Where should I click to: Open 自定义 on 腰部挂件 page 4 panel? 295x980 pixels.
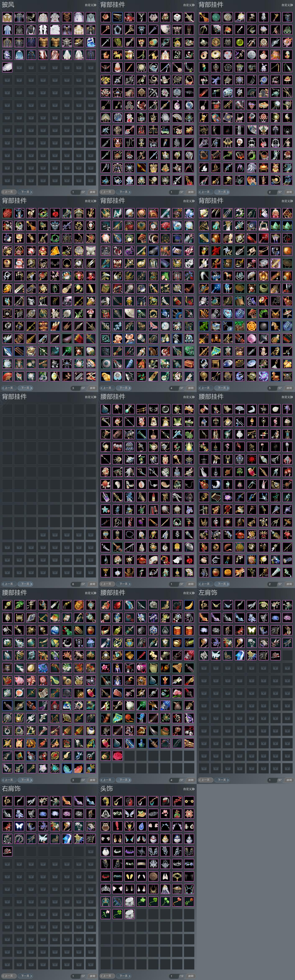tap(189, 593)
